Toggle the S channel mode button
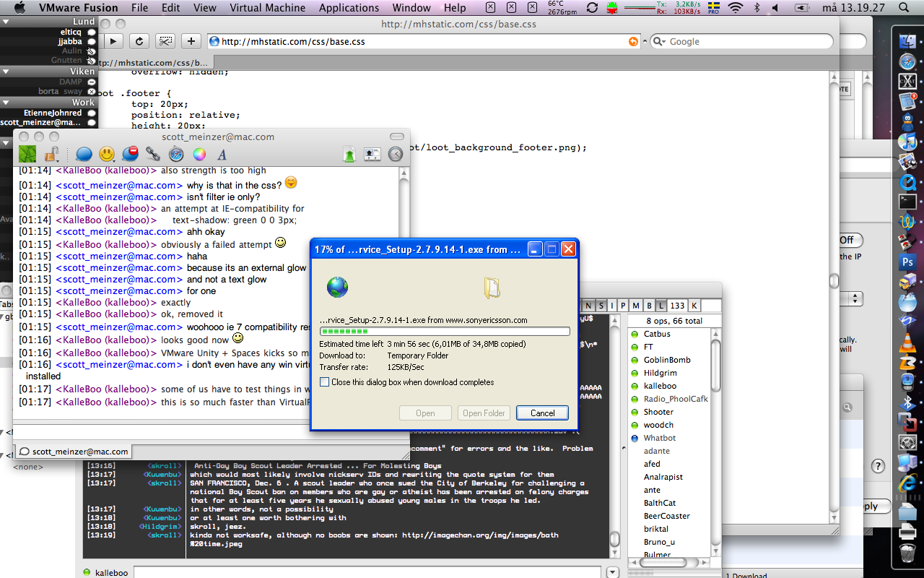 click(601, 306)
